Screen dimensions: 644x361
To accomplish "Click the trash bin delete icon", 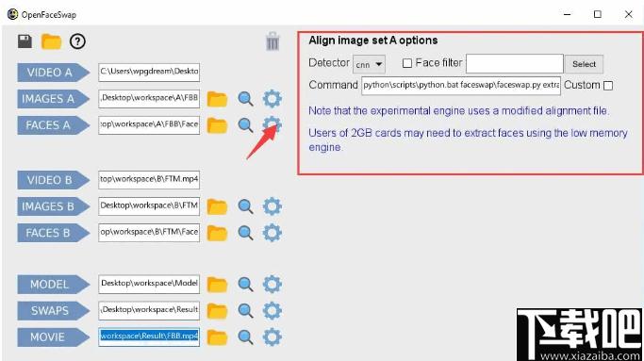I will pyautogui.click(x=272, y=41).
